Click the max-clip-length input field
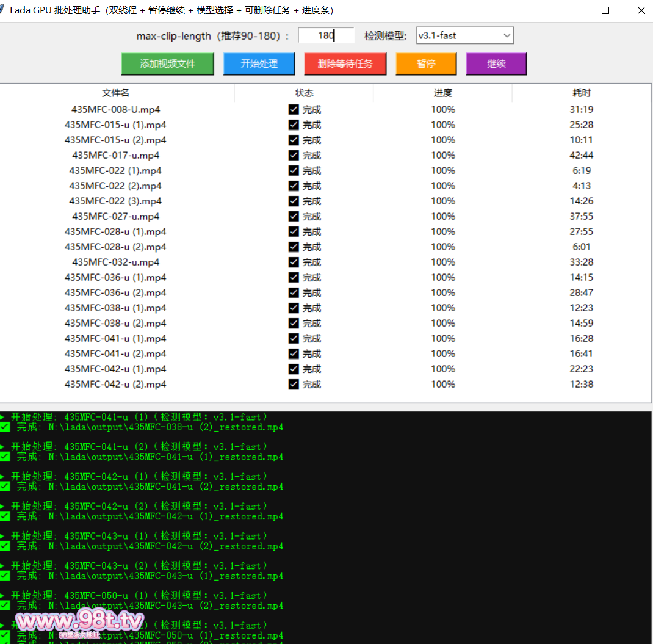Image resolution: width=653 pixels, height=644 pixels. (x=326, y=35)
